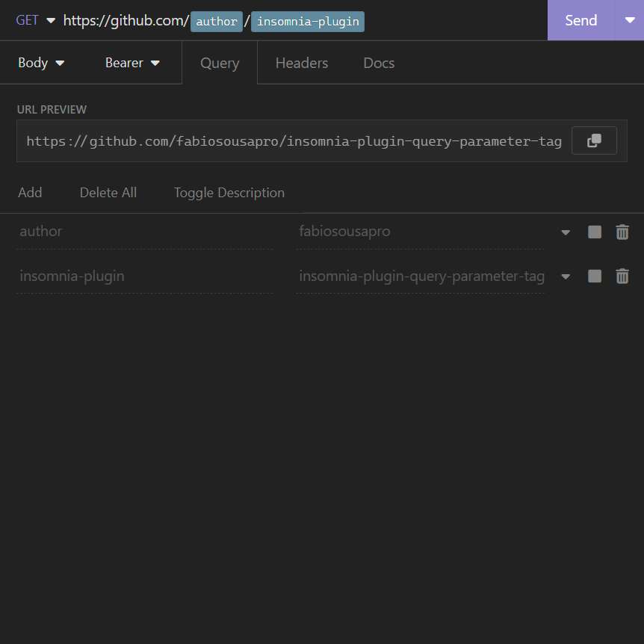Expand the insomnia-plugin-query-parameter-tag value dropdown
Viewport: 644px width, 644px height.
pyautogui.click(x=566, y=276)
